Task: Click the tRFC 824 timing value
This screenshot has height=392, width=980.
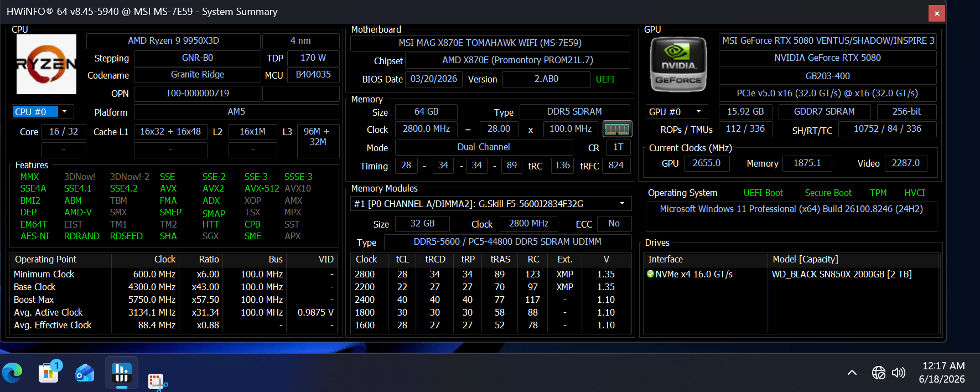Action: (x=616, y=166)
